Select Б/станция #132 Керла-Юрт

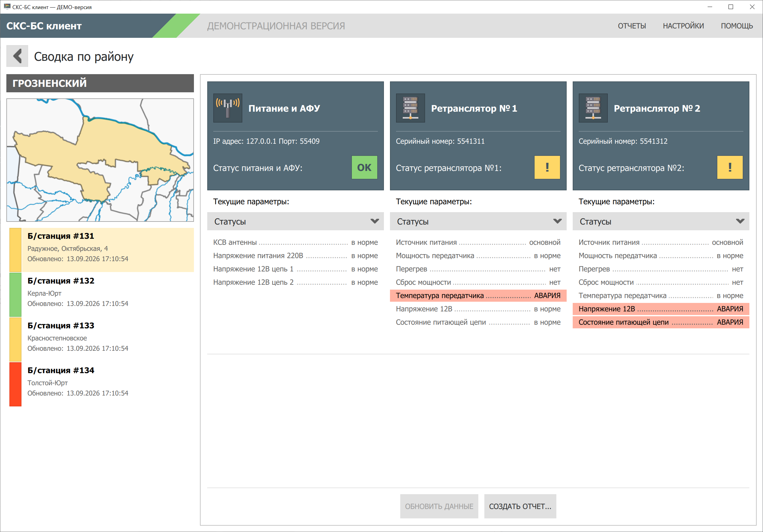[x=102, y=294]
